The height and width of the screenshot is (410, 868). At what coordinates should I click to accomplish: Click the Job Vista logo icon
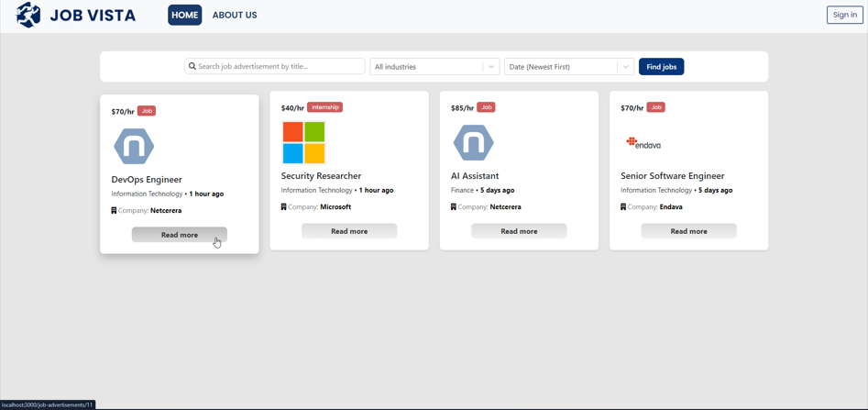[28, 15]
